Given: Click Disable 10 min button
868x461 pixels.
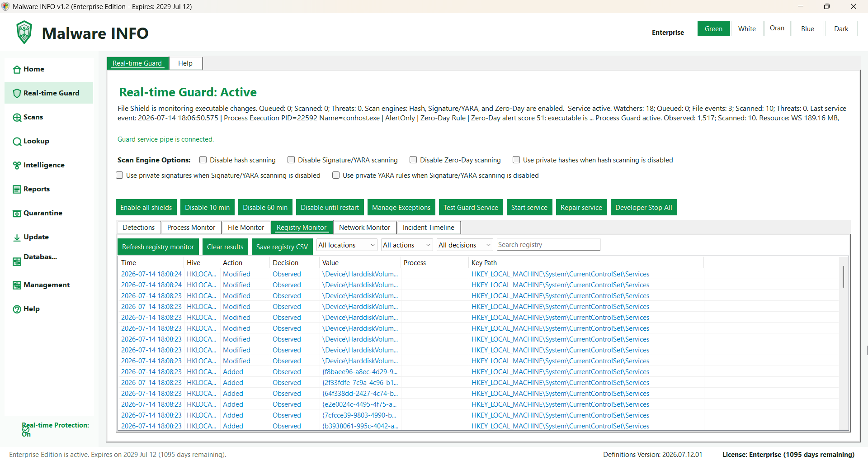Looking at the screenshot, I should coord(208,207).
